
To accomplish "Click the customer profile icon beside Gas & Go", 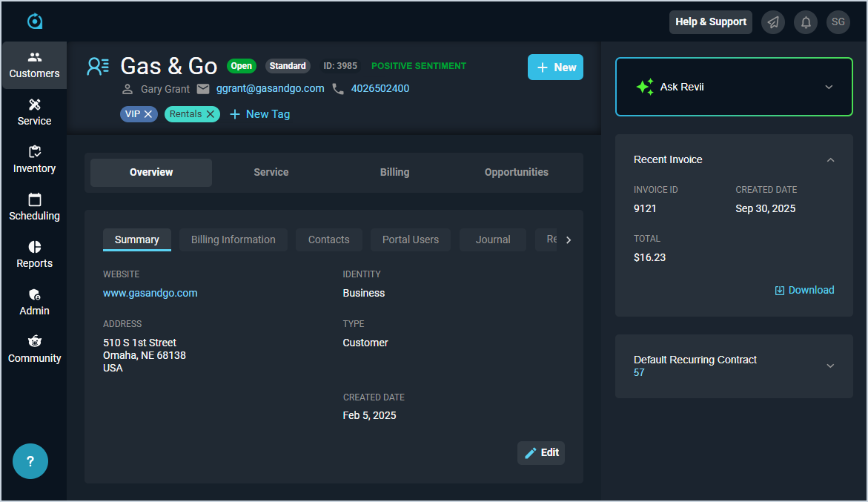I will click(x=98, y=67).
